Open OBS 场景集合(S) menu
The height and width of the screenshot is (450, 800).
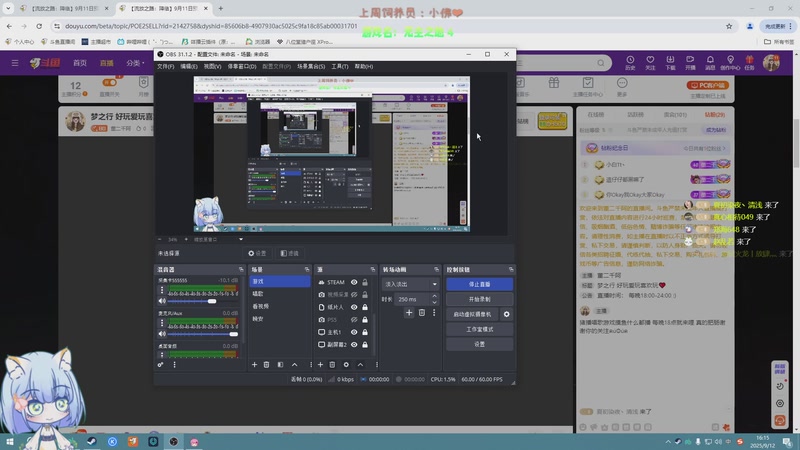click(x=311, y=66)
